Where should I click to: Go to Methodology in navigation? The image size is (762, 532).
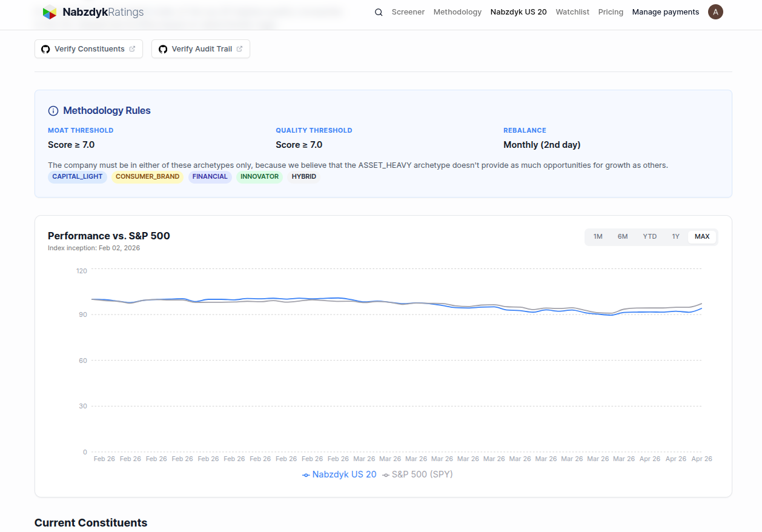point(457,12)
